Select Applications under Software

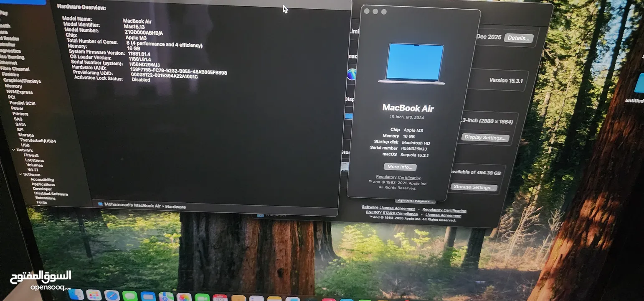pos(43,184)
